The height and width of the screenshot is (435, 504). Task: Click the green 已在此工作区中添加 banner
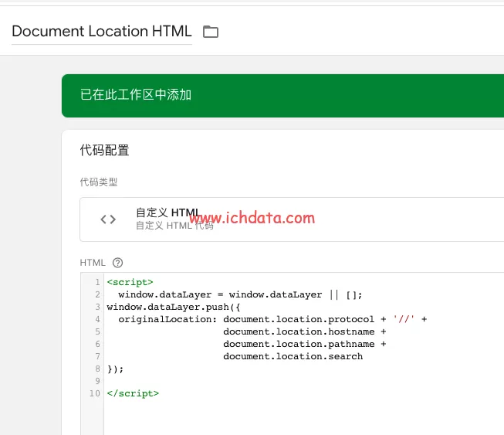coord(282,96)
